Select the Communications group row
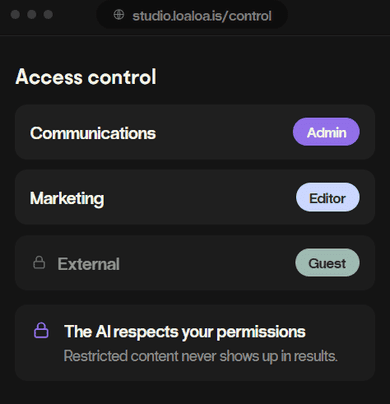Image resolution: width=390 pixels, height=404 pixels. 195,132
